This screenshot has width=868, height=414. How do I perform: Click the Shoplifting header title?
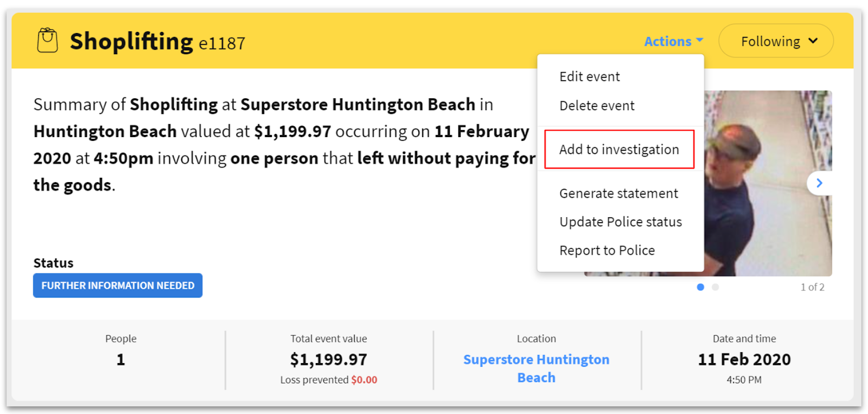click(x=131, y=41)
